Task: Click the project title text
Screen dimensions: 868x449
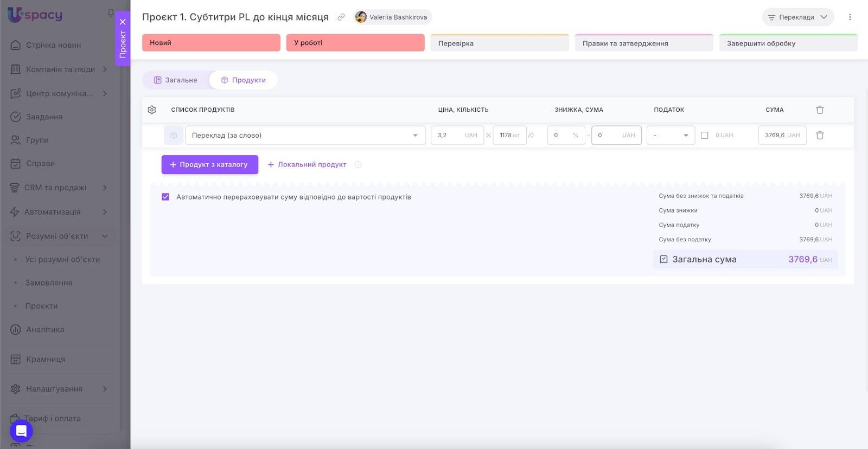Action: click(x=235, y=17)
